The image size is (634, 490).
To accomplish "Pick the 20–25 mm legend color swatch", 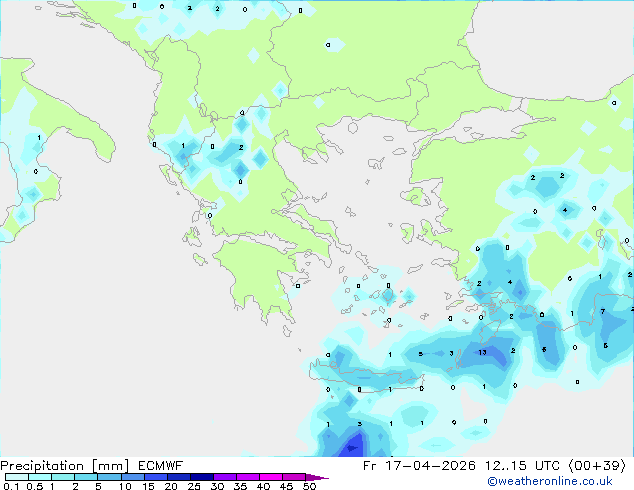I will coord(179,477).
